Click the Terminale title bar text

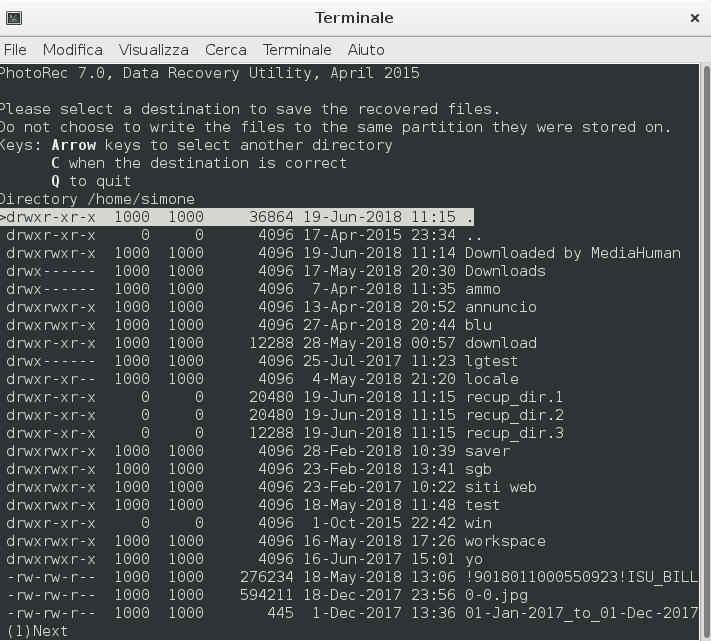coord(354,18)
